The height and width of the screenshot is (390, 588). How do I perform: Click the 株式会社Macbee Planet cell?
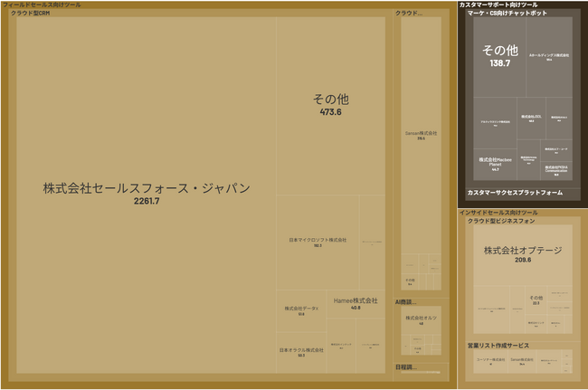click(x=495, y=165)
